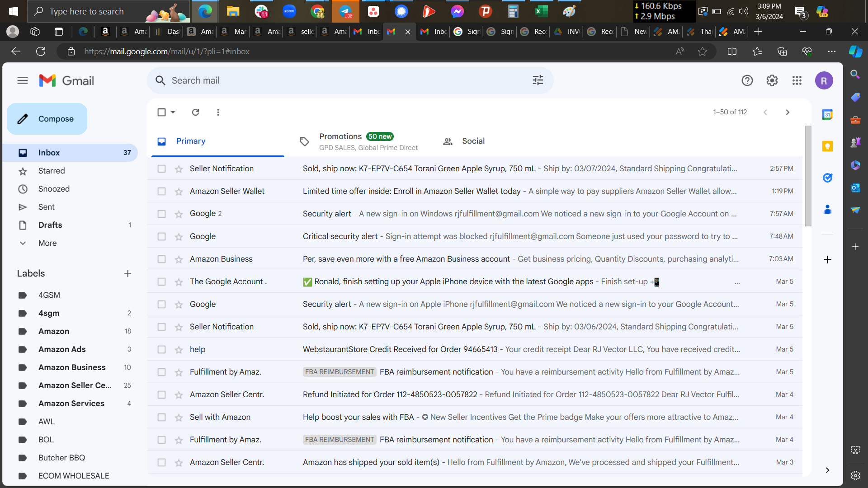This screenshot has height=488, width=868.
Task: Open the Drafts folder
Action: (70, 225)
